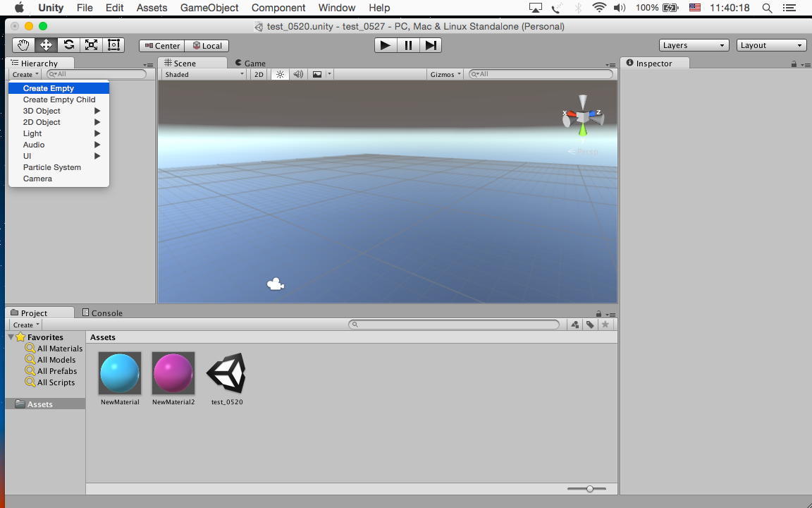Click Search by Label tag icon
The image size is (812, 508).
click(x=590, y=325)
